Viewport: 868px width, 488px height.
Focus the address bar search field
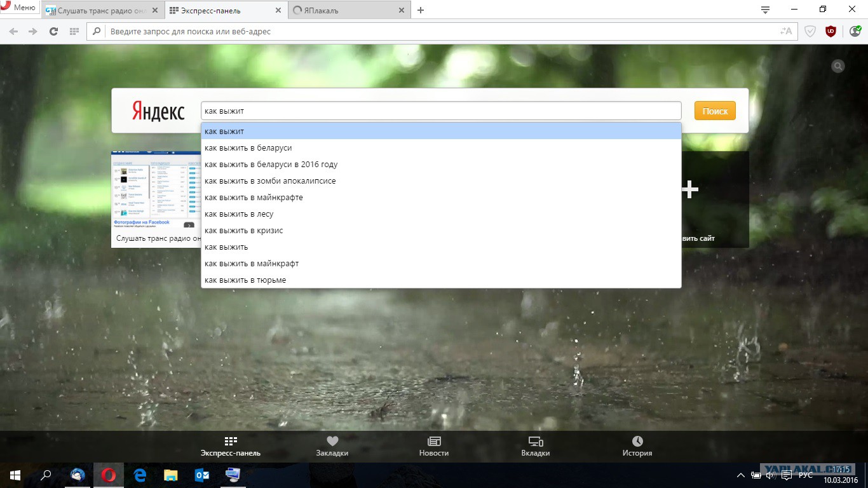(442, 31)
